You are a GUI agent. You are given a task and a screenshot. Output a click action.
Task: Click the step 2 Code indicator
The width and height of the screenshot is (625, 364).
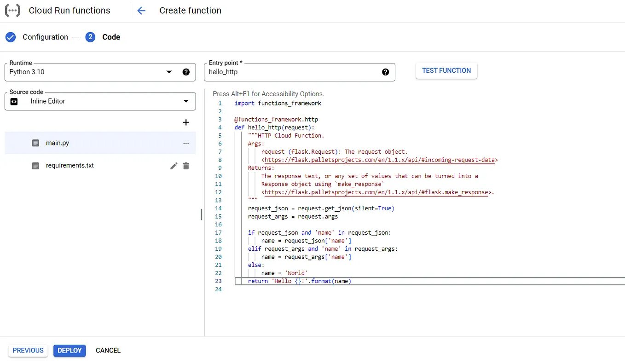pyautogui.click(x=90, y=37)
